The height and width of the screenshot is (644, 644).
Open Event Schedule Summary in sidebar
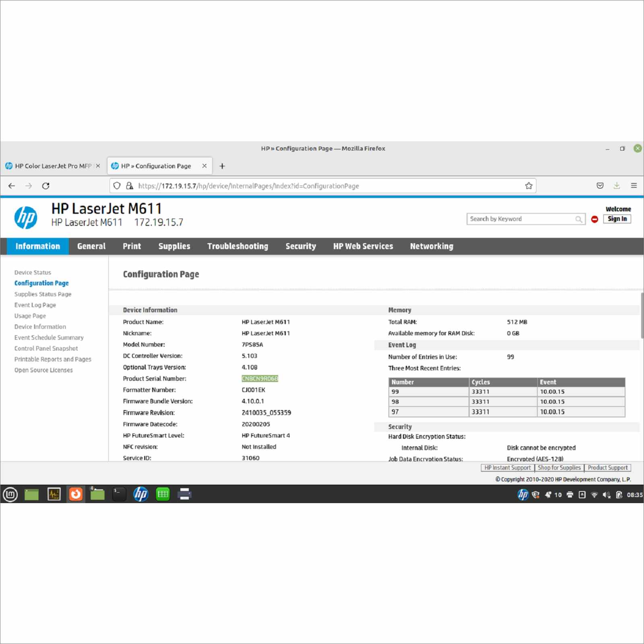(x=49, y=338)
